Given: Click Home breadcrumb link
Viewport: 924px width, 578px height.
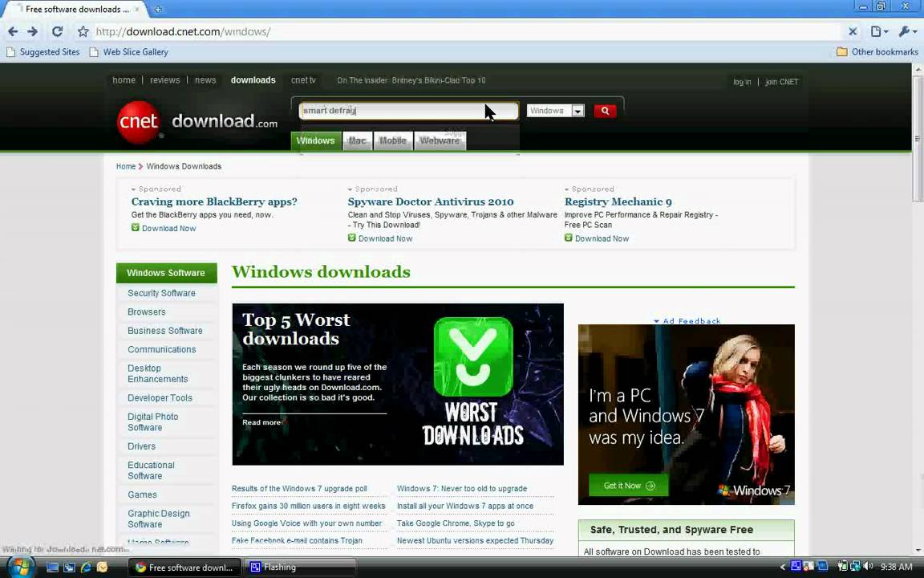Looking at the screenshot, I should click(x=125, y=166).
